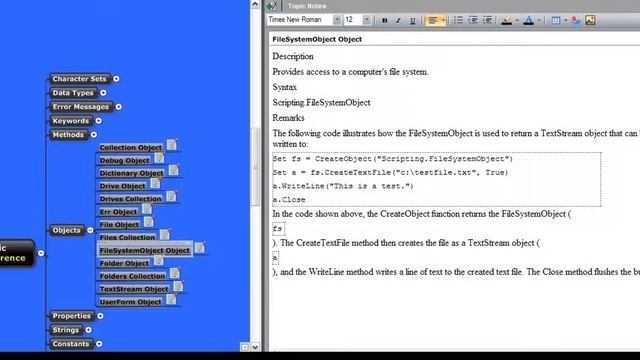The height and width of the screenshot is (360, 640).
Task: Select the Dictionary Object topic
Action: [x=131, y=173]
